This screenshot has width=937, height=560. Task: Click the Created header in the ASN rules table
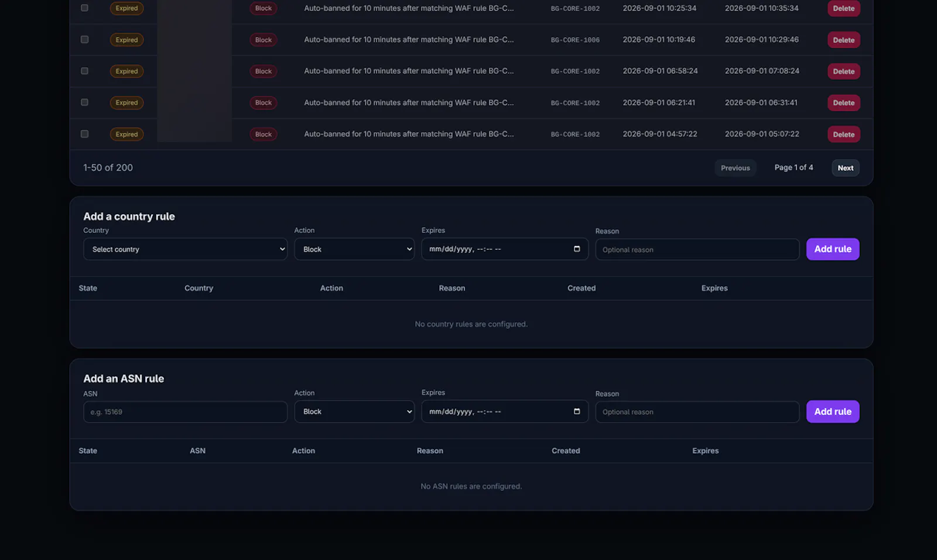tap(566, 451)
